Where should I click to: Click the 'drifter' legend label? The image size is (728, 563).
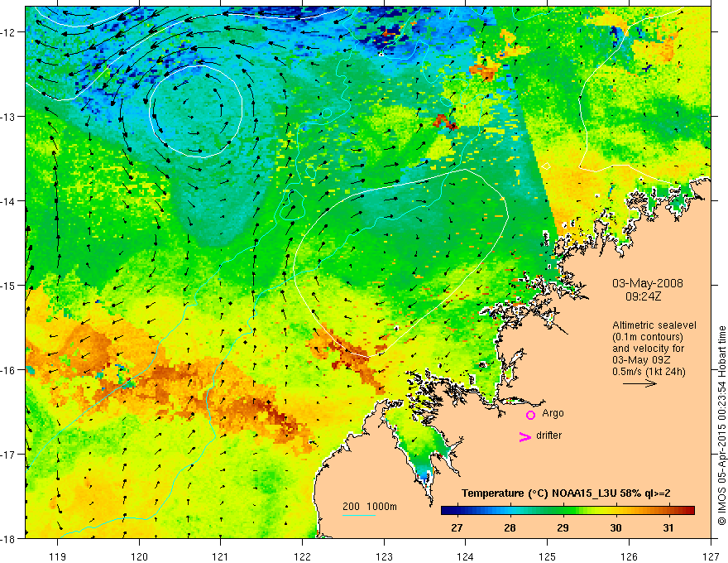(548, 435)
